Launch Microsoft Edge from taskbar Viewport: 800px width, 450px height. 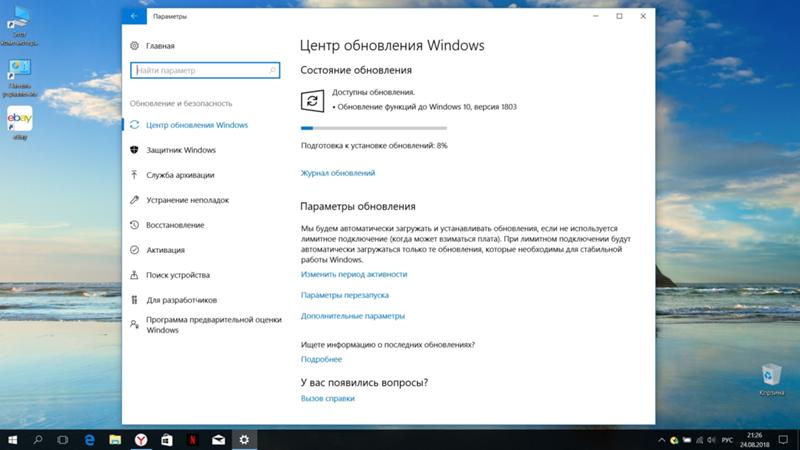pyautogui.click(x=89, y=440)
